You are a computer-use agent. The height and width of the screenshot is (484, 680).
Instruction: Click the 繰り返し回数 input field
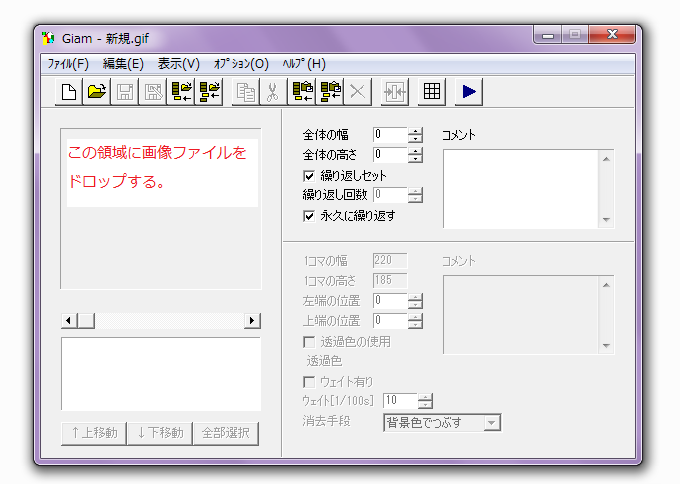pos(390,195)
